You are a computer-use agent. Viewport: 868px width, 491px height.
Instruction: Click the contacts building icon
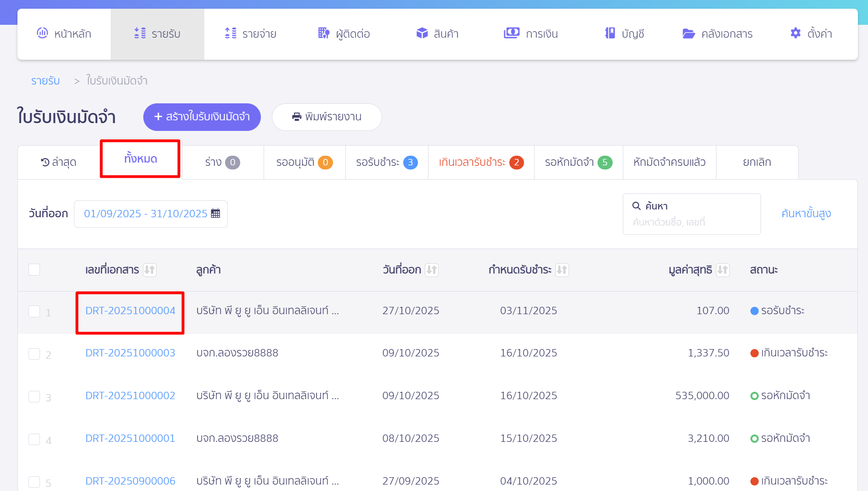(x=323, y=33)
